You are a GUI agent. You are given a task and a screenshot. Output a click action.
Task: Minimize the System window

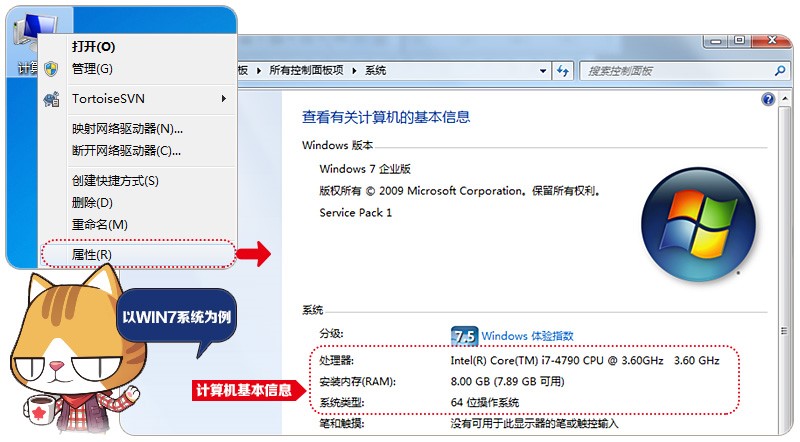click(716, 41)
